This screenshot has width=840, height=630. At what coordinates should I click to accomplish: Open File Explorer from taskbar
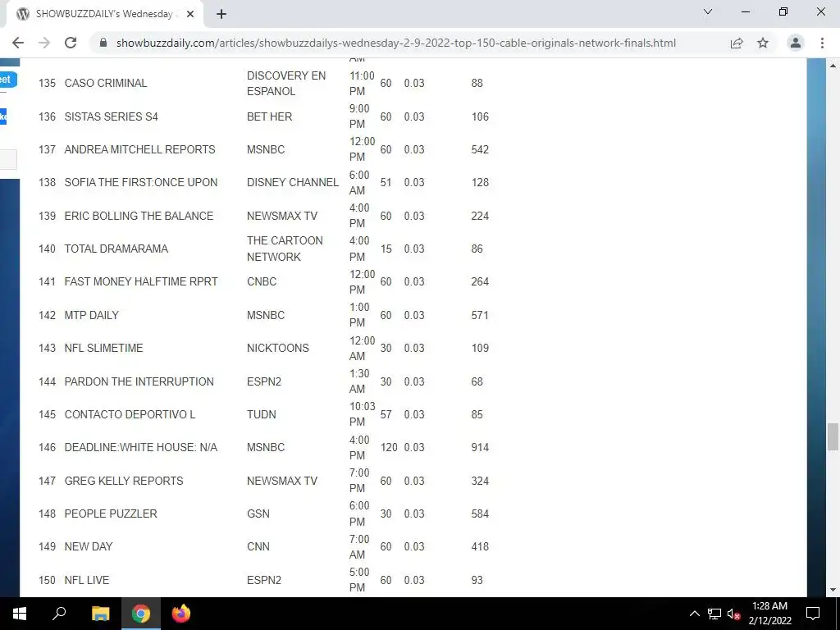coord(100,614)
